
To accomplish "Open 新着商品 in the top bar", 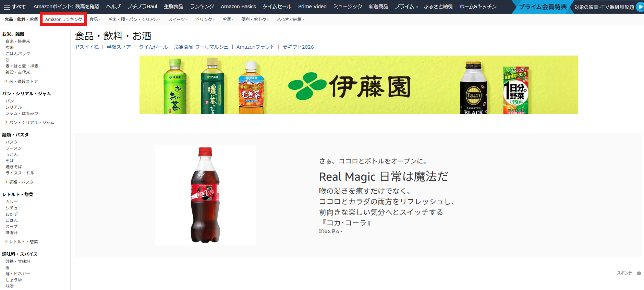I will tap(378, 7).
